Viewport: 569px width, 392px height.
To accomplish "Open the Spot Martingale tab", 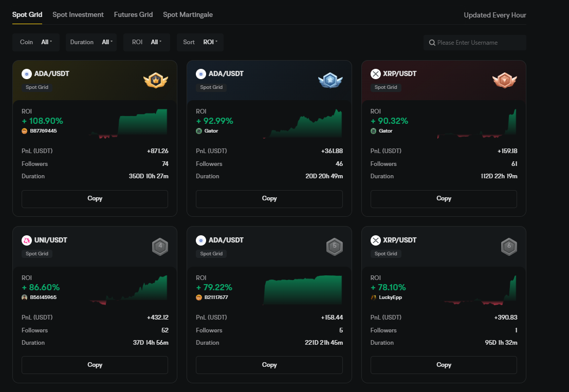I will (x=188, y=14).
